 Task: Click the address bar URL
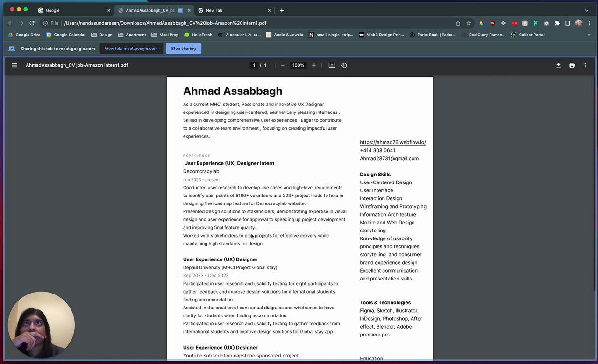click(x=165, y=23)
